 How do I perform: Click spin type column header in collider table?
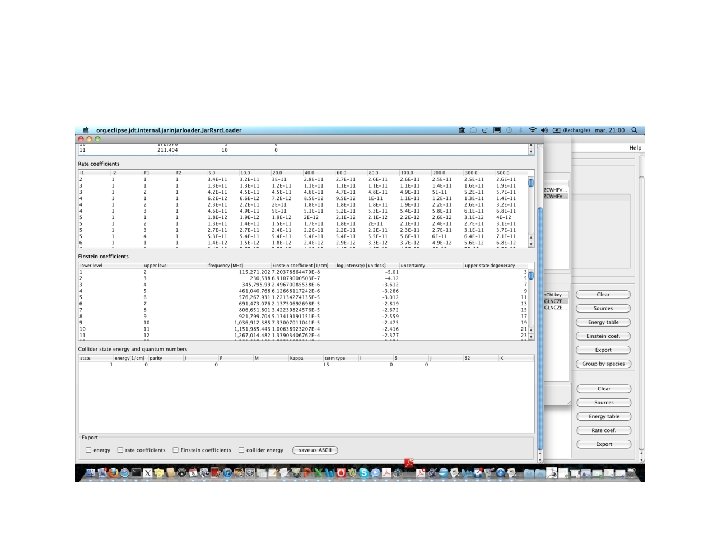pos(341,358)
